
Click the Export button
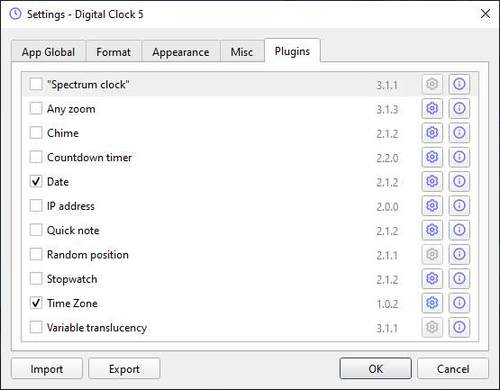coord(124,369)
